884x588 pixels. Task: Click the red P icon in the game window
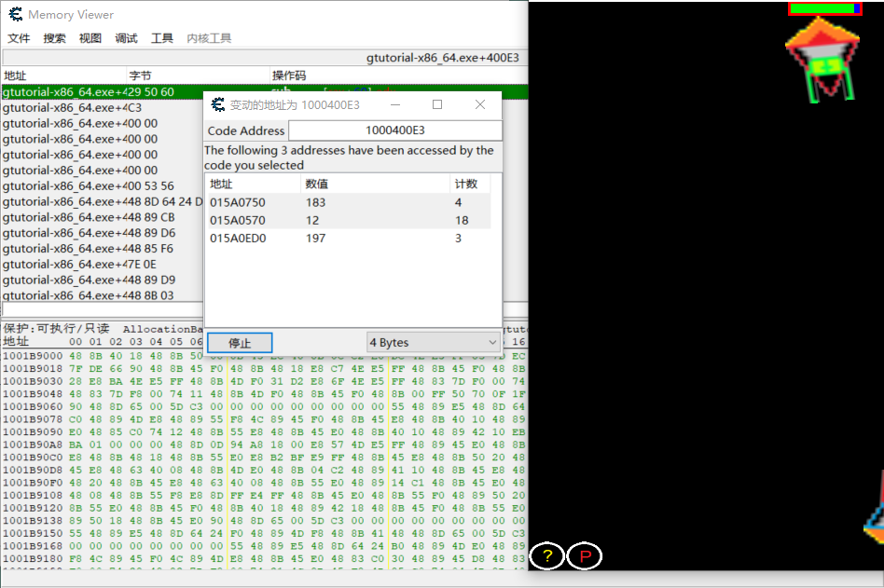(x=585, y=556)
